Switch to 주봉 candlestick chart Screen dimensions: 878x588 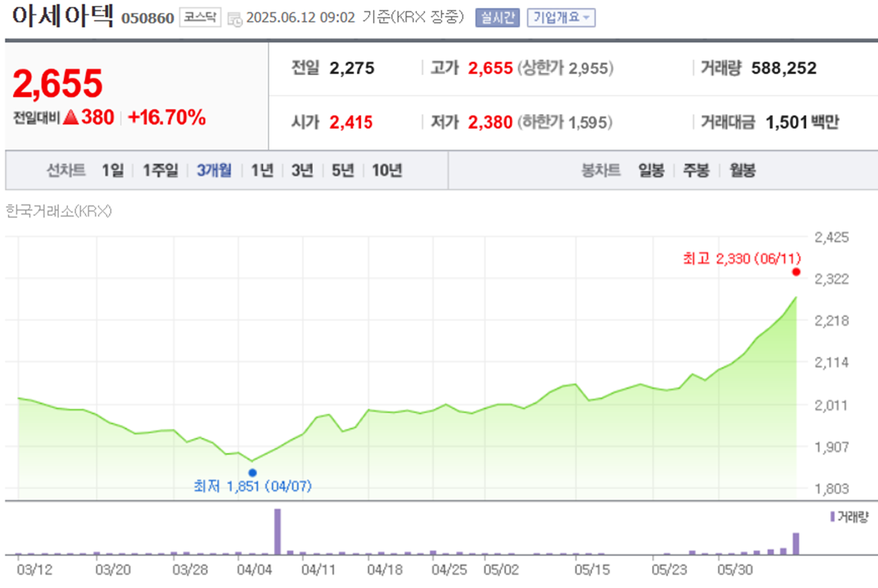click(x=697, y=170)
